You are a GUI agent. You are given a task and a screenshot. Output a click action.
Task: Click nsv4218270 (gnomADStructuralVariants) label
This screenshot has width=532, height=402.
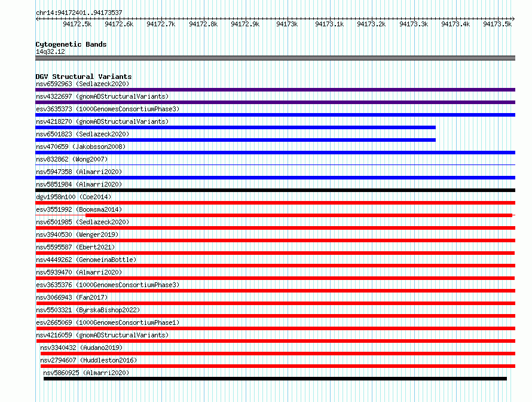click(x=102, y=121)
